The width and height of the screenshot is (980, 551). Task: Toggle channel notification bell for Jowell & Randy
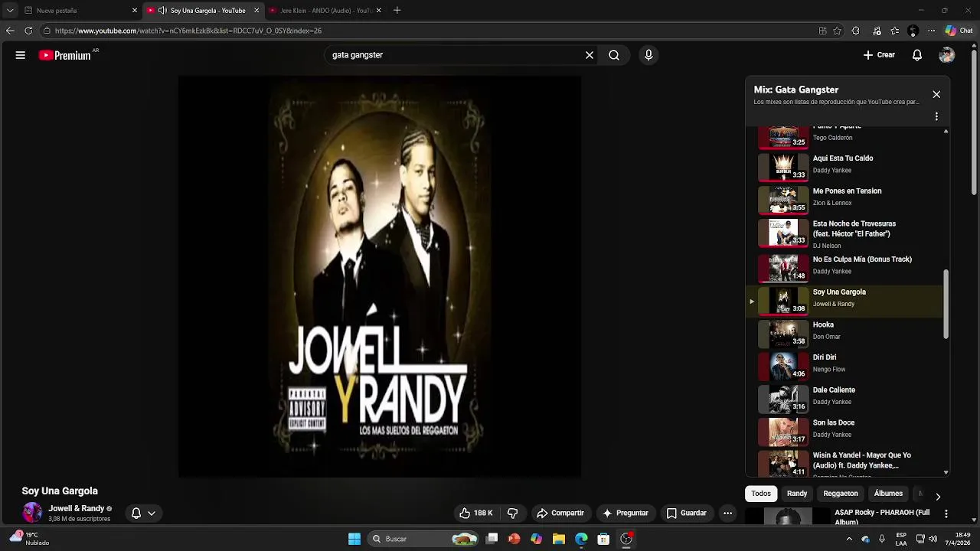point(136,514)
